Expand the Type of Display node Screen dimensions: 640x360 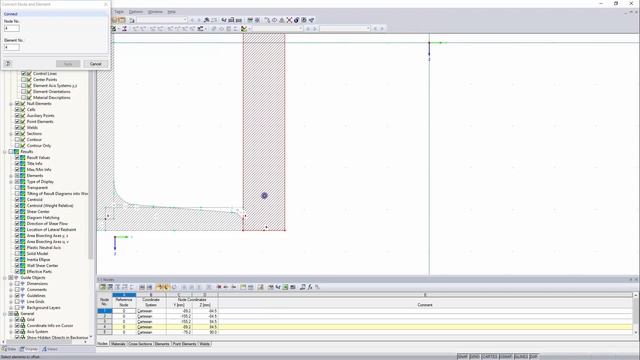[x=11, y=182]
